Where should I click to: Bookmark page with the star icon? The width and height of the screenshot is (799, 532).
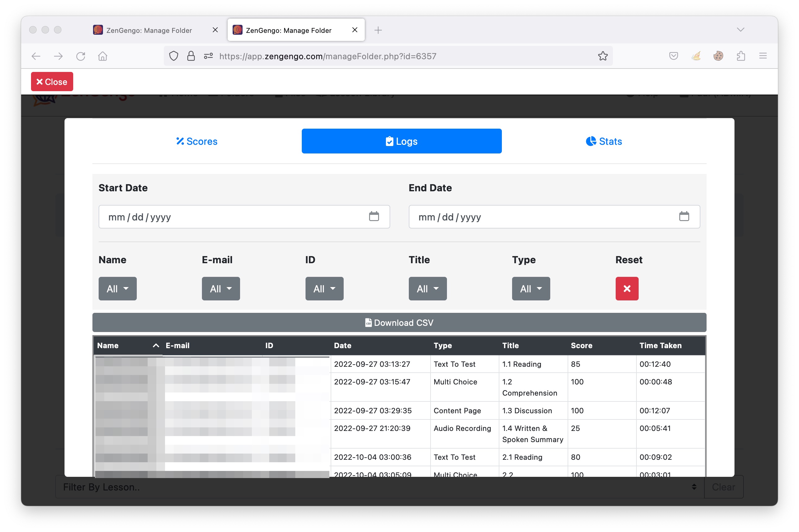click(602, 56)
